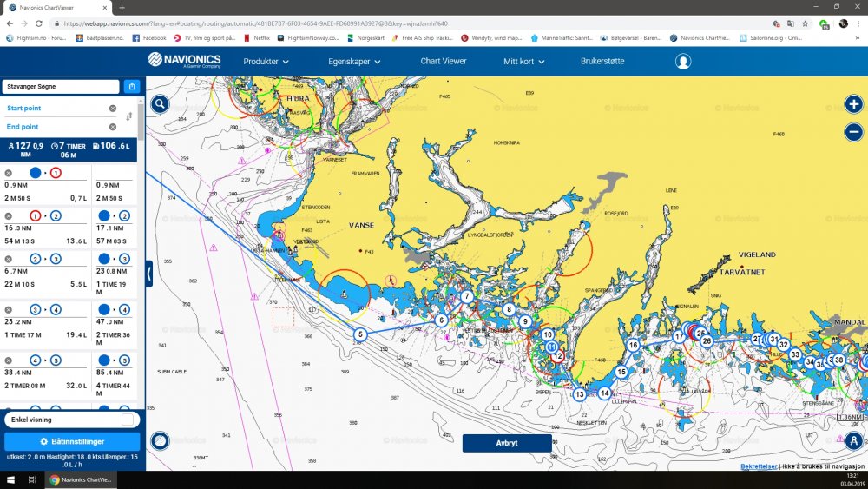Bookmark this page with the star icon
This screenshot has width=868, height=489.
(805, 23)
